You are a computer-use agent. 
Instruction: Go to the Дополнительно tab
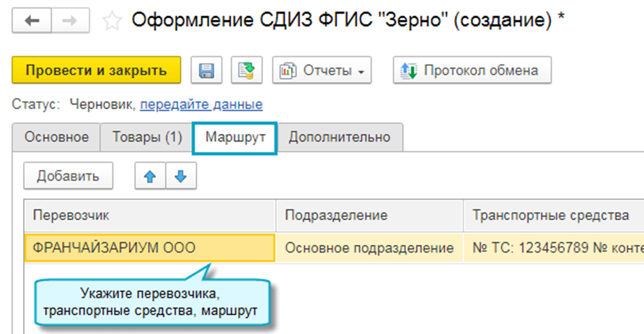340,137
